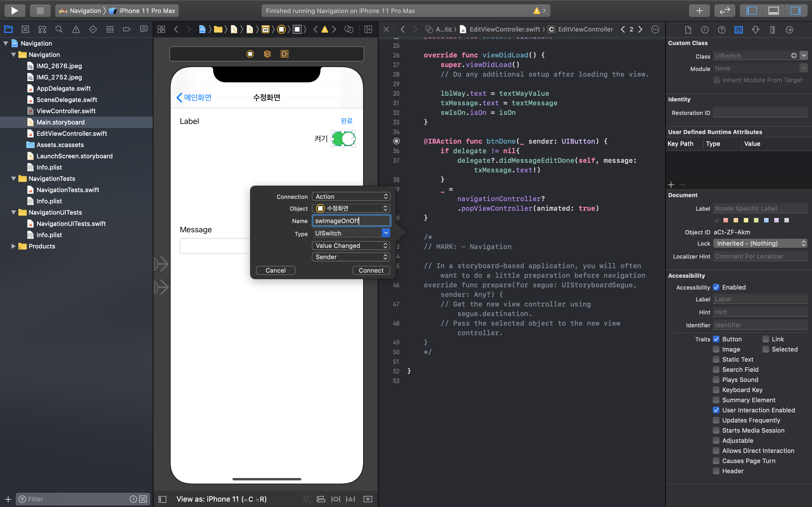Open the Connection type dropdown
Viewport: 812px width, 507px height.
click(351, 197)
